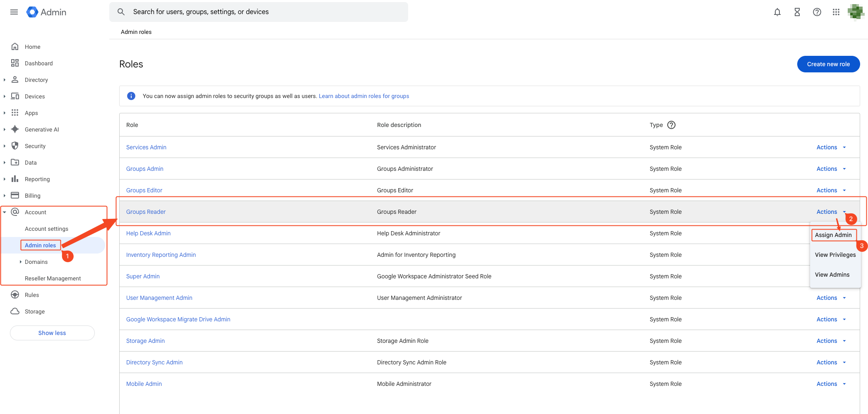868x414 pixels.
Task: Open the Google apps grid
Action: pos(836,12)
